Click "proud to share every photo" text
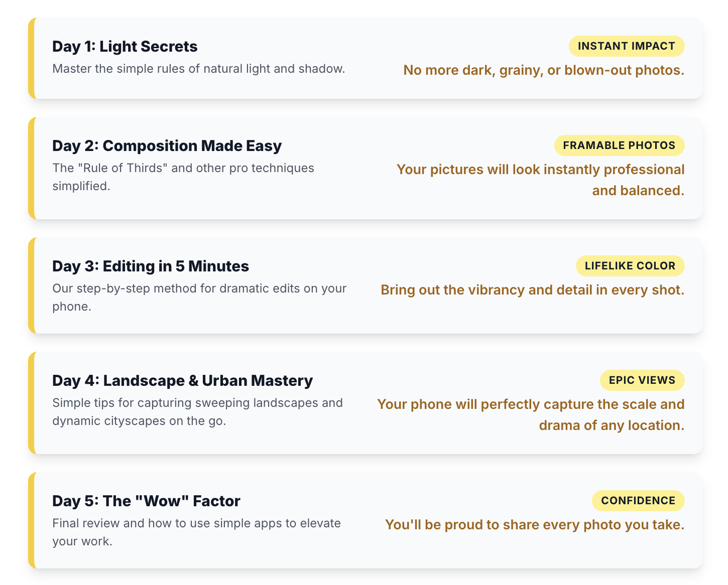 (x=535, y=525)
